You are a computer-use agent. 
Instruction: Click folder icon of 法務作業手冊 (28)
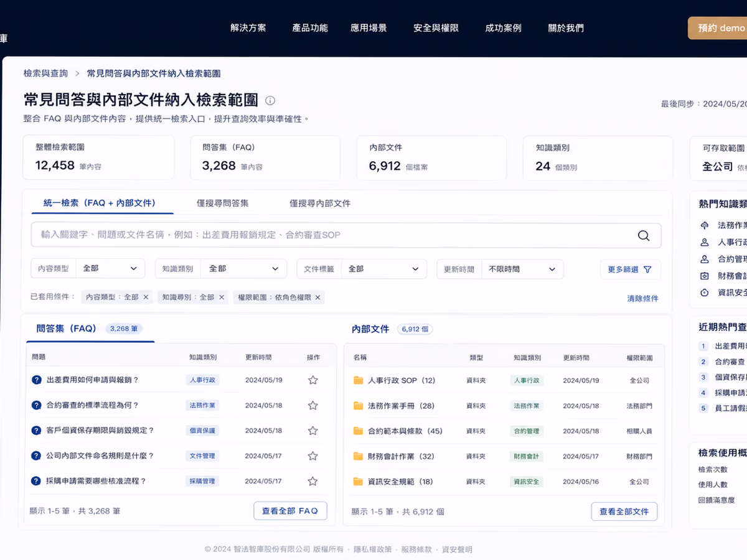358,406
